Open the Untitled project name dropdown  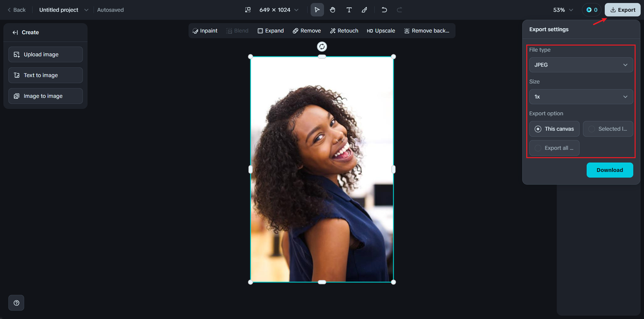[x=63, y=10]
